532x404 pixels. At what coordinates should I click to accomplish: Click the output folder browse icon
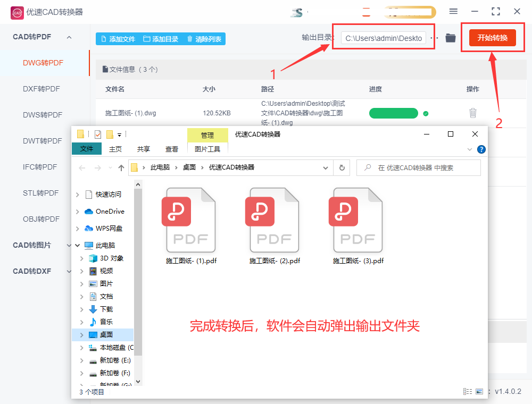pyautogui.click(x=451, y=38)
